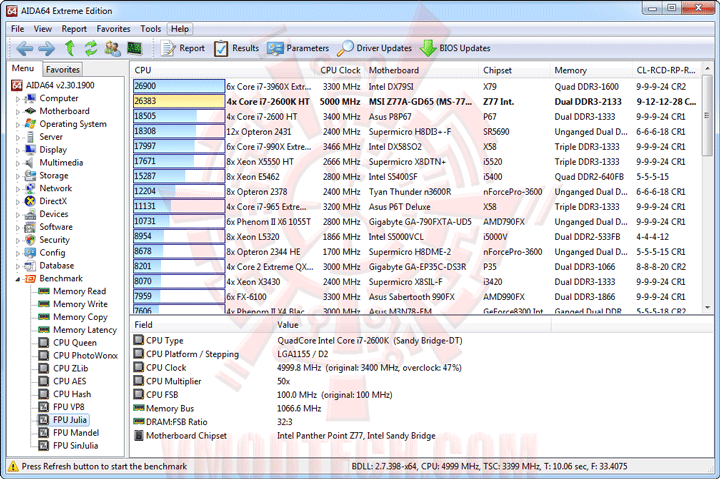Screen dimensions: 720x479
Task: Select DirectX in the tree
Action: (46, 201)
